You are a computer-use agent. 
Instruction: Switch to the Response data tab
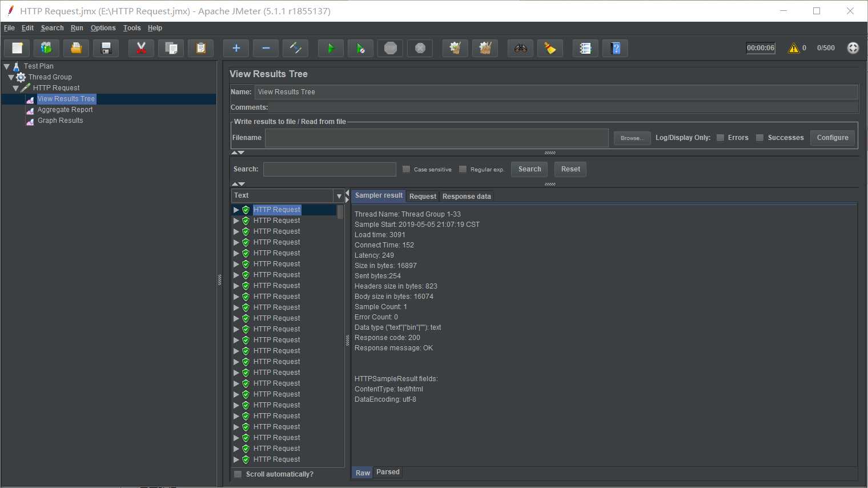coord(467,197)
